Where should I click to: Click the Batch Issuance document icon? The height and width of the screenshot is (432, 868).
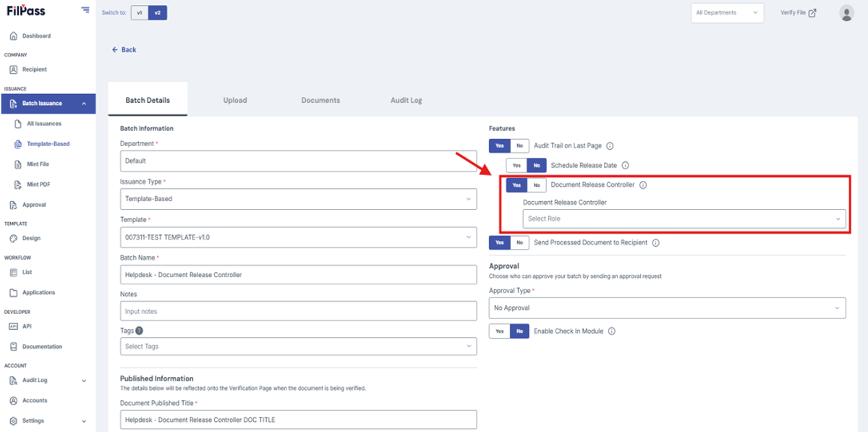click(x=14, y=103)
